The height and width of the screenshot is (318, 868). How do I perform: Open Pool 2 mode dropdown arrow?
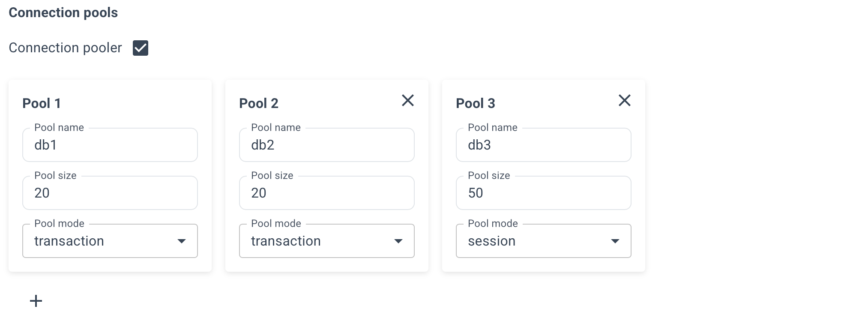398,241
